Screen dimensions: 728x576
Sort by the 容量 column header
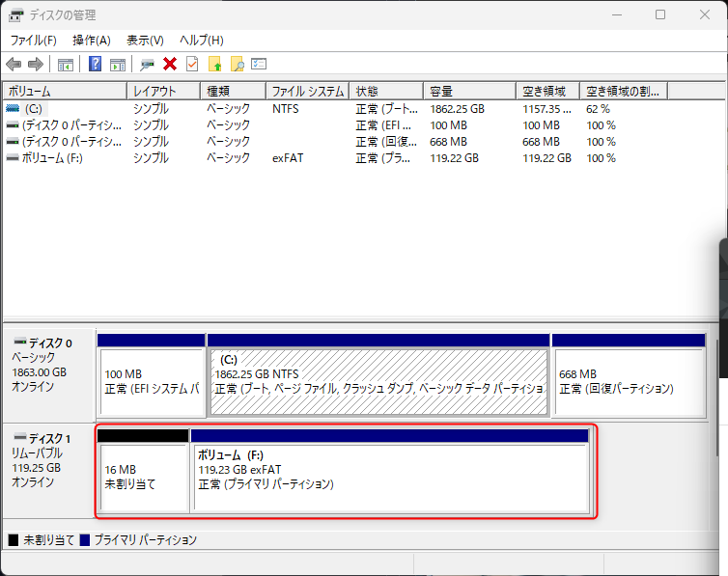pyautogui.click(x=470, y=91)
